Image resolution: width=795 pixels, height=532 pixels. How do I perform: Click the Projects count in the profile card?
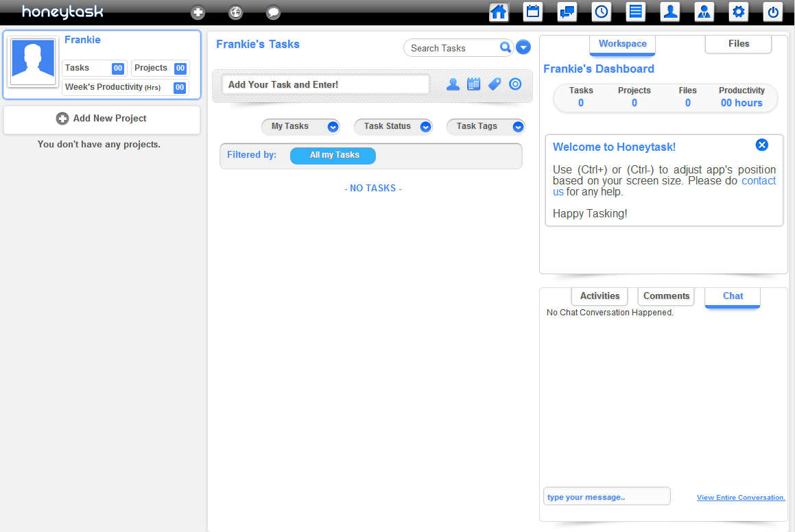pyautogui.click(x=161, y=68)
